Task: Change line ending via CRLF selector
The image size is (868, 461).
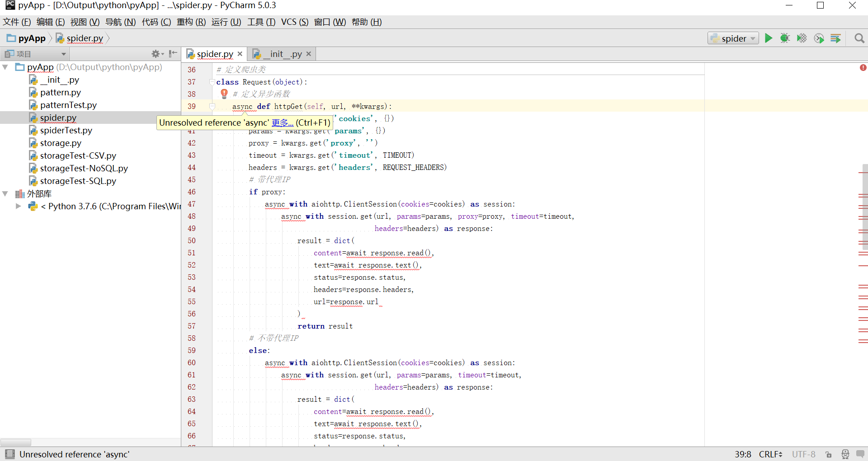Action: coord(770,454)
